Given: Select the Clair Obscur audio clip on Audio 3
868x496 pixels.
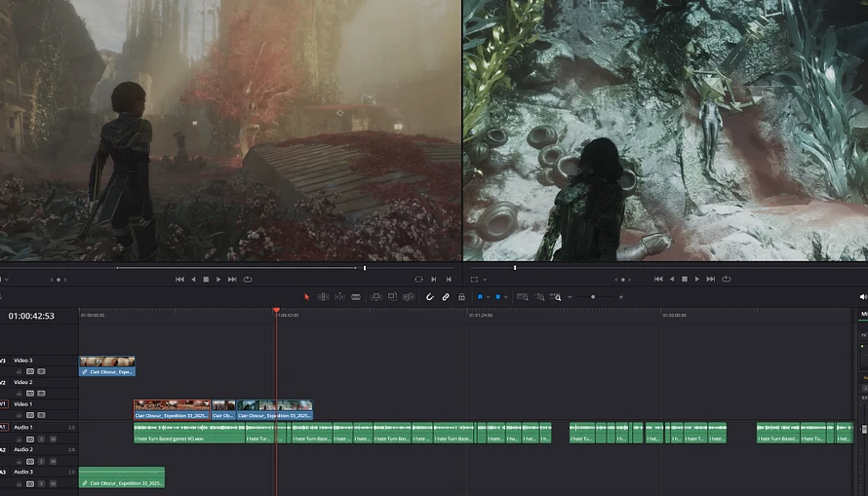Looking at the screenshot, I should pos(122,477).
